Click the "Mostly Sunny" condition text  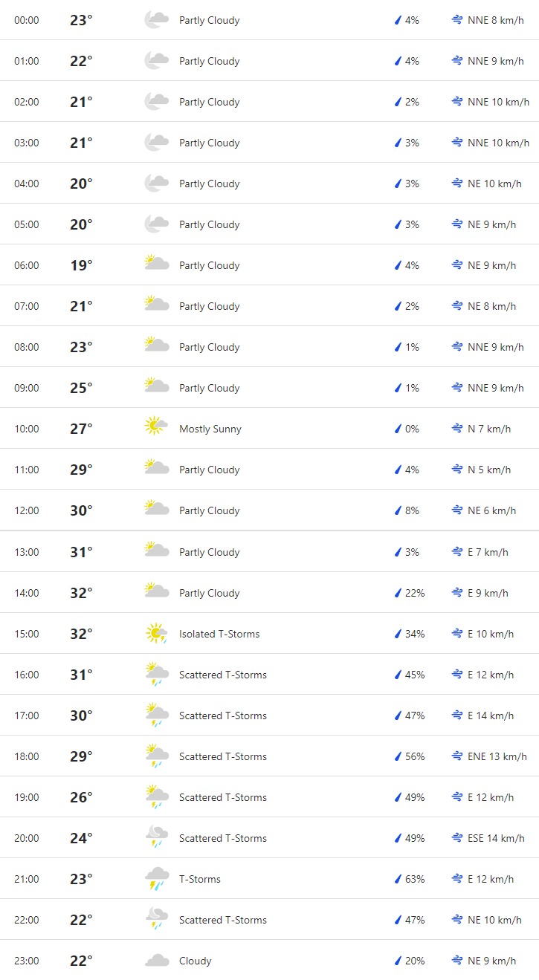210,429
